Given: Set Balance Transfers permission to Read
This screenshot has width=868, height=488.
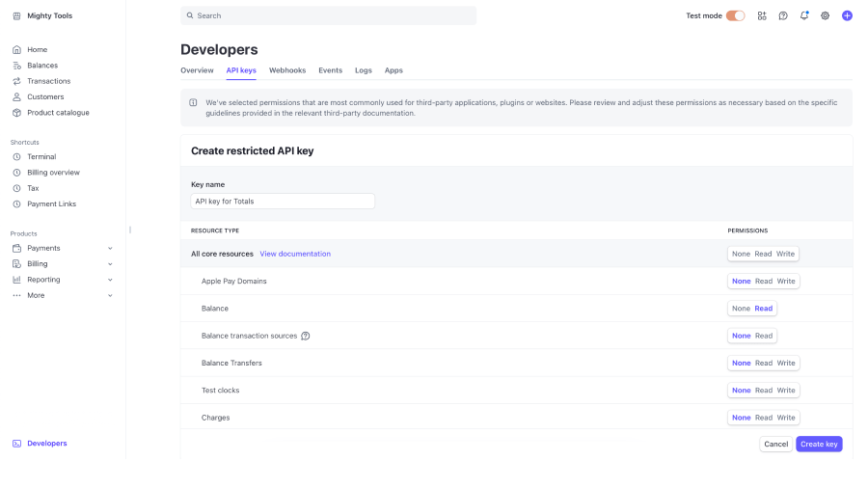Looking at the screenshot, I should 764,363.
